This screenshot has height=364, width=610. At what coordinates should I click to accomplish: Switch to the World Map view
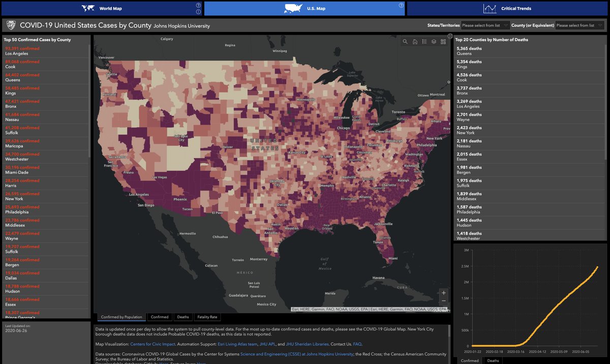point(102,9)
